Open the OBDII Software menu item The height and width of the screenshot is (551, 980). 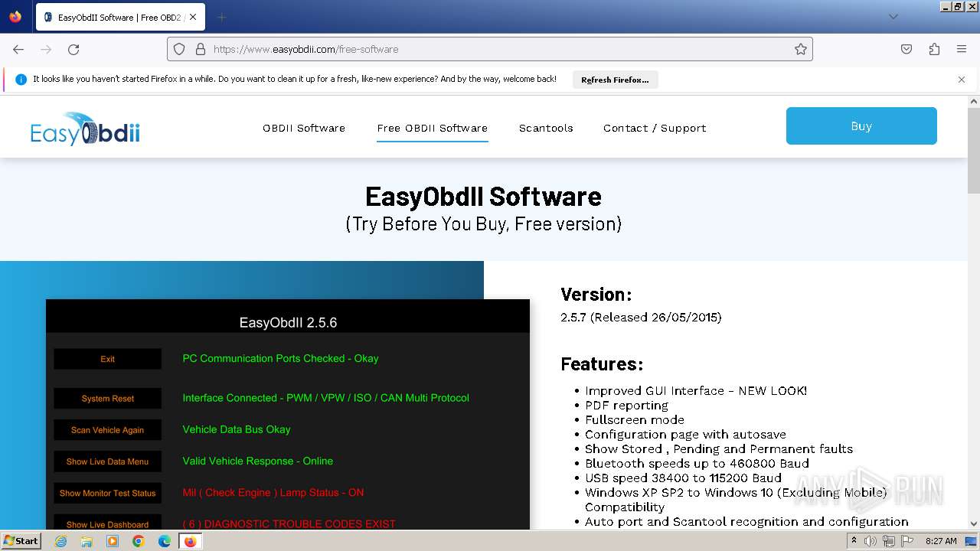(304, 128)
